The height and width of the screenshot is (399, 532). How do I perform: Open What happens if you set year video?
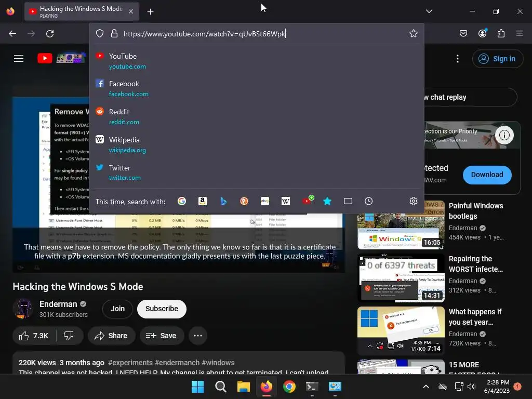pyautogui.click(x=401, y=331)
